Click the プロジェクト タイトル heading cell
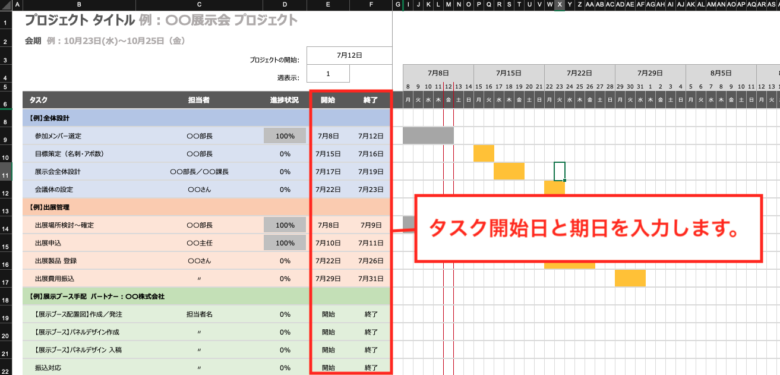Viewport: 780px width, 375px height. (x=161, y=20)
